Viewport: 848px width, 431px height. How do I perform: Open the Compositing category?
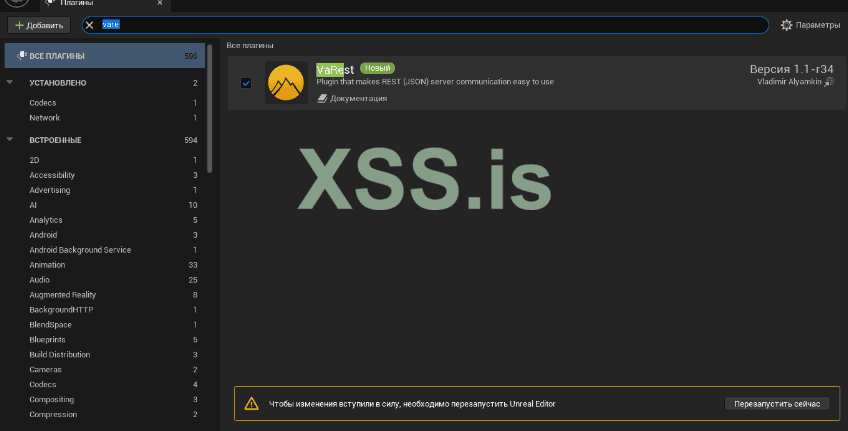[51, 400]
